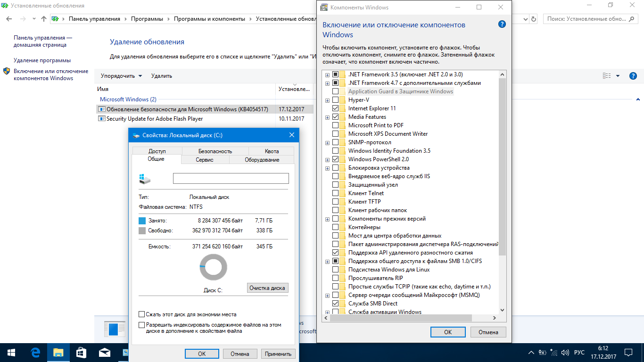Open 'Панель управления — домашняя страница' link
This screenshot has height=362, width=644.
coord(43,41)
